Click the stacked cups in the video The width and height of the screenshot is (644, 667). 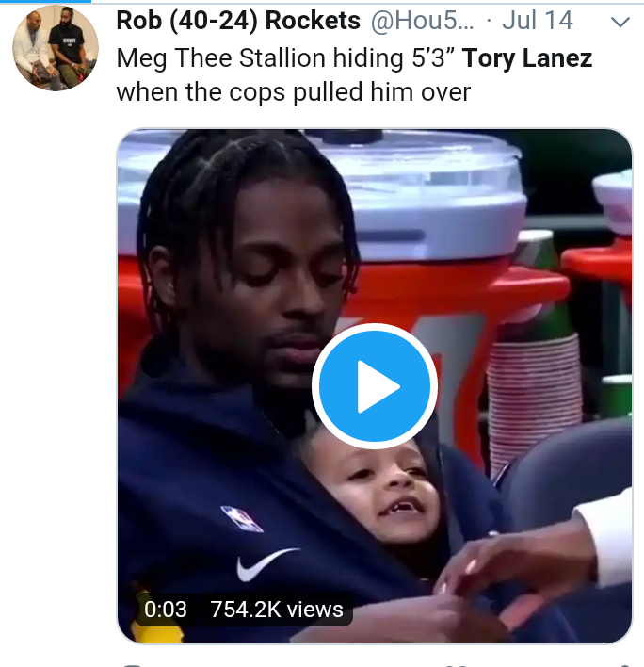click(535, 399)
